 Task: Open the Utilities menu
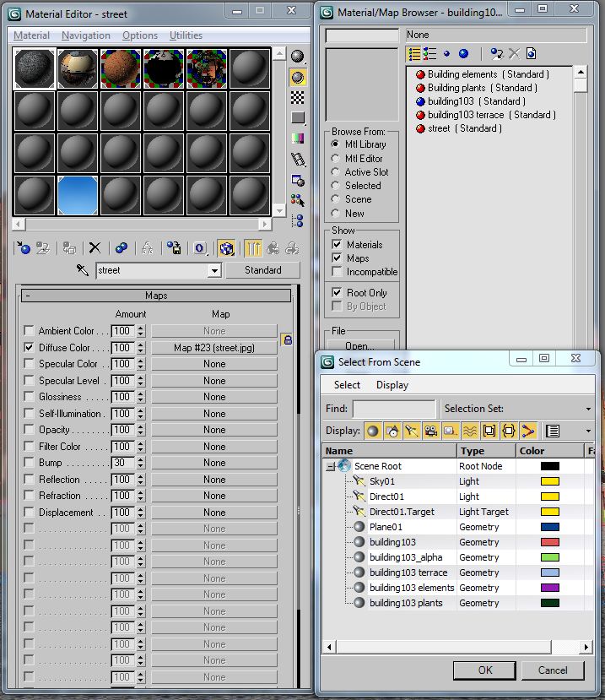[186, 35]
